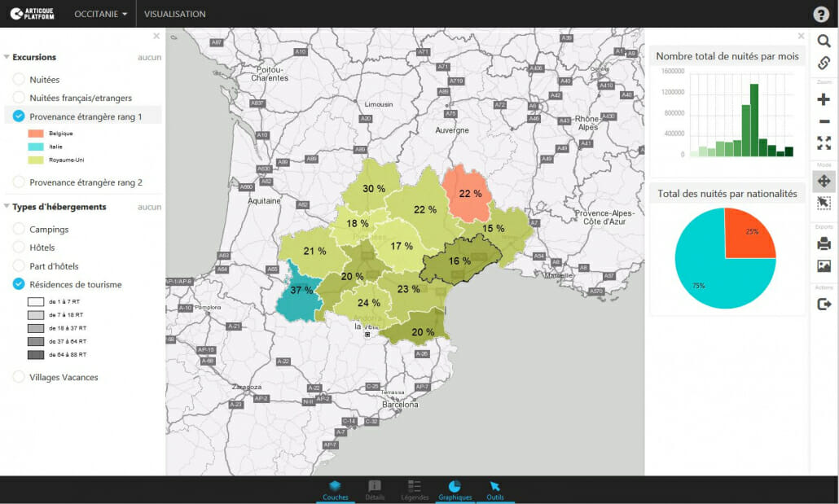This screenshot has height=504, width=839.
Task: Click the orange 22 % region on map
Action: pos(467,195)
